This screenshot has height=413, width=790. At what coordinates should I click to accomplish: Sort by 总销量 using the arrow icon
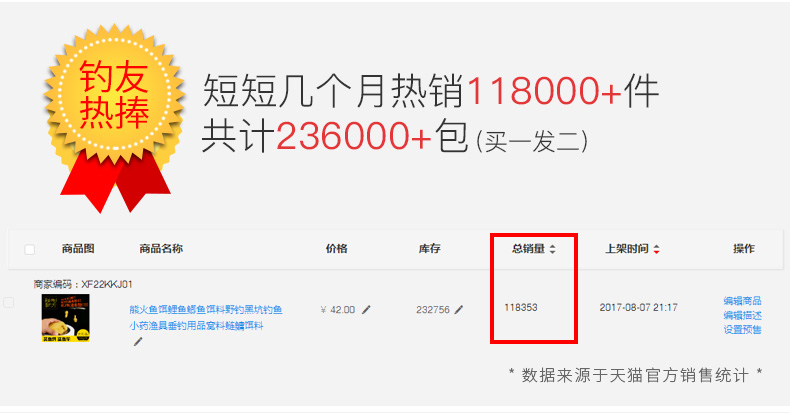(x=552, y=249)
